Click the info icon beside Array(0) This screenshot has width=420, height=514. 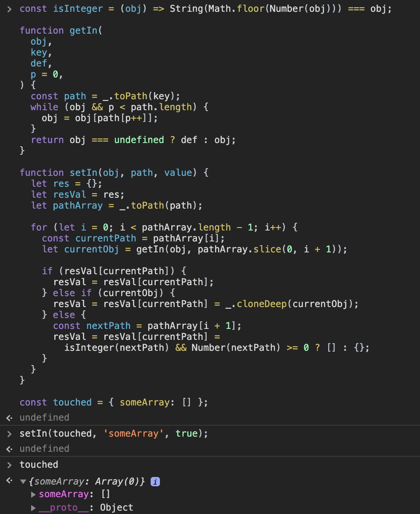(x=155, y=482)
